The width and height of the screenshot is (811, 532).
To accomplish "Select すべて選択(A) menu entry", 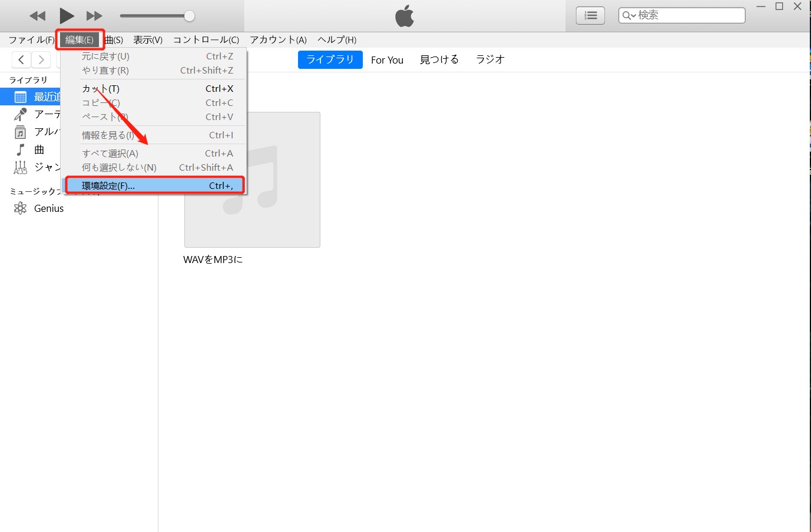I will pos(154,153).
